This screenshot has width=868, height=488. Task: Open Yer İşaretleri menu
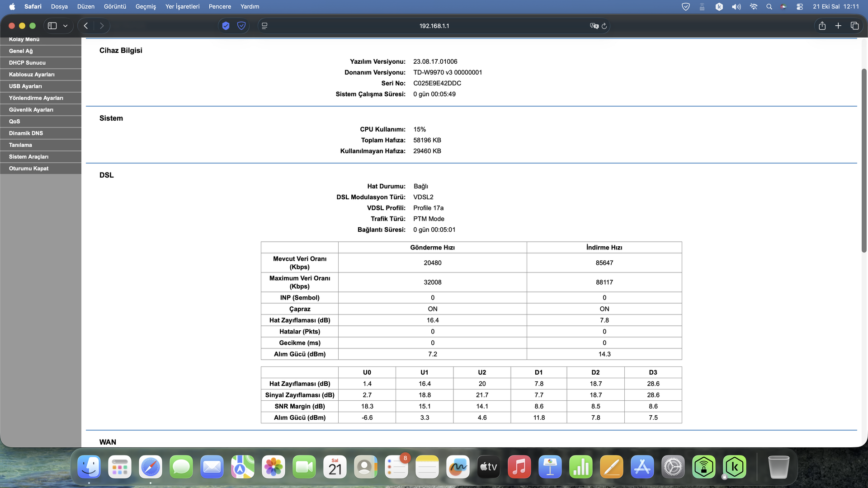click(182, 6)
